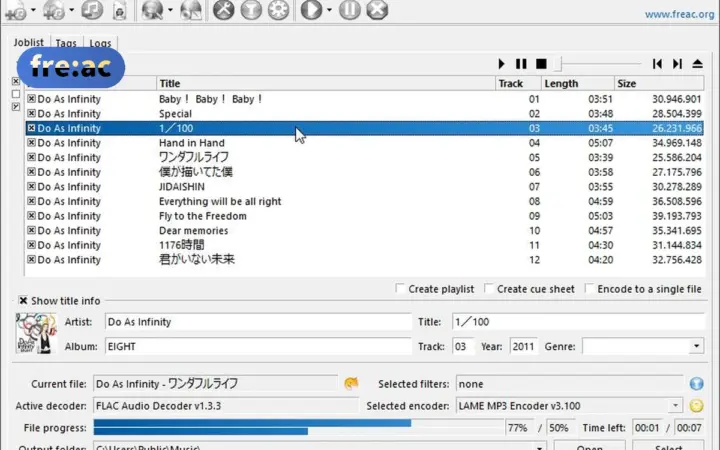
Task: Select the 'Fly to the Freedom' row
Action: point(365,216)
